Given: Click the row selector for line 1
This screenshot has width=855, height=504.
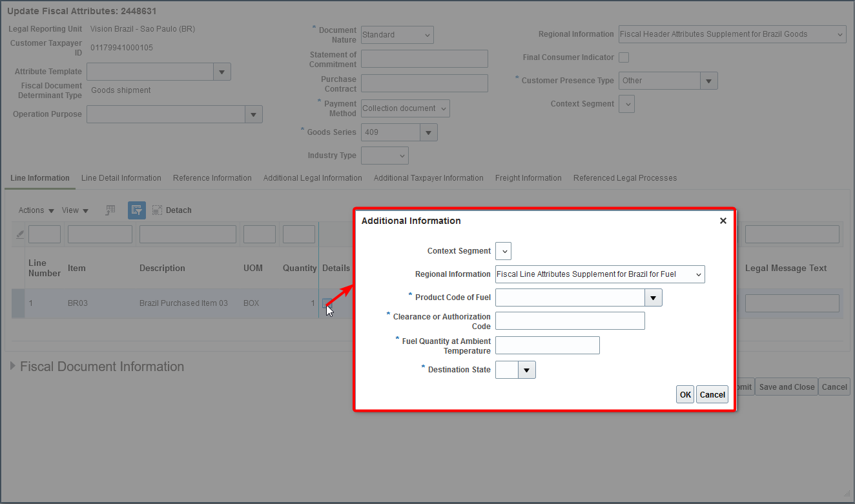Looking at the screenshot, I should (x=18, y=303).
